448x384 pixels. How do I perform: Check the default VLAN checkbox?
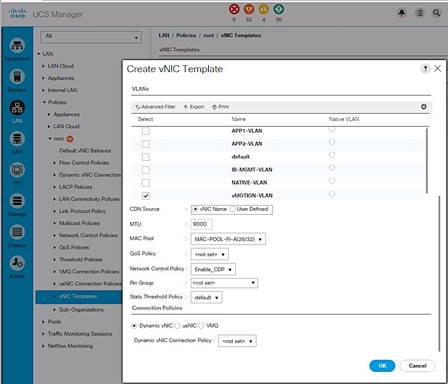[146, 157]
